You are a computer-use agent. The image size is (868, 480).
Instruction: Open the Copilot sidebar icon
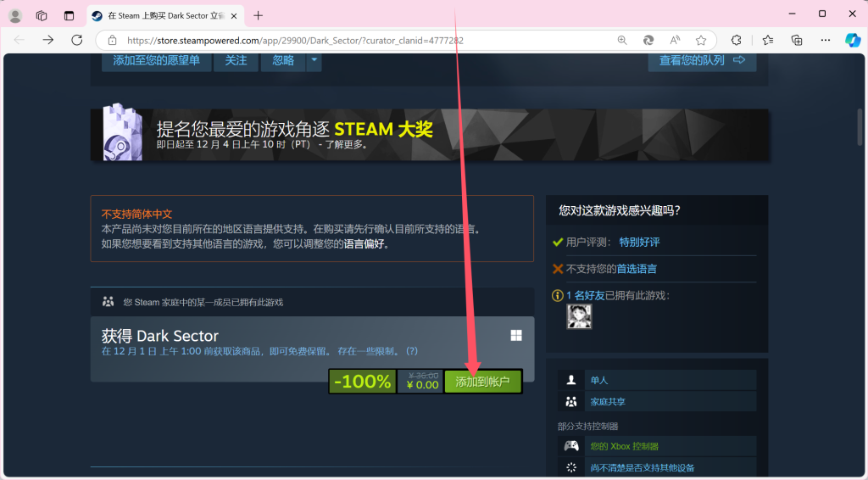(853, 40)
